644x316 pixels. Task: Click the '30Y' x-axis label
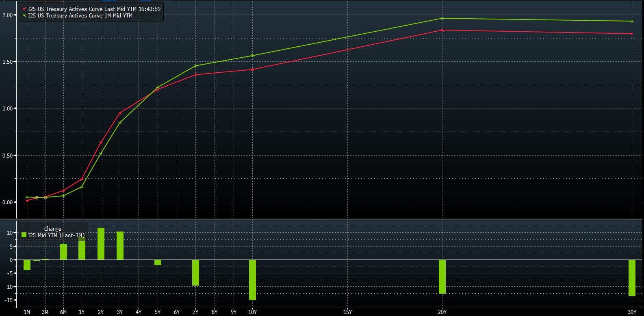pos(632,312)
